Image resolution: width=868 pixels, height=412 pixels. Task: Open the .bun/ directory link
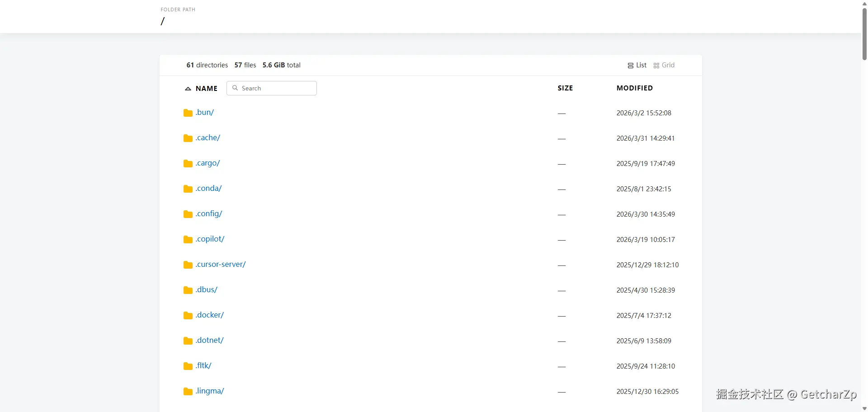[205, 112]
